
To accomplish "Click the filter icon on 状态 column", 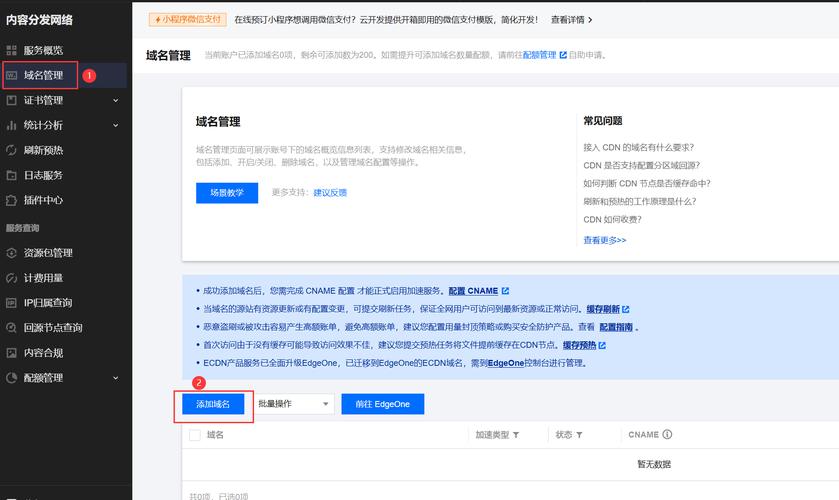I will pyautogui.click(x=579, y=435).
